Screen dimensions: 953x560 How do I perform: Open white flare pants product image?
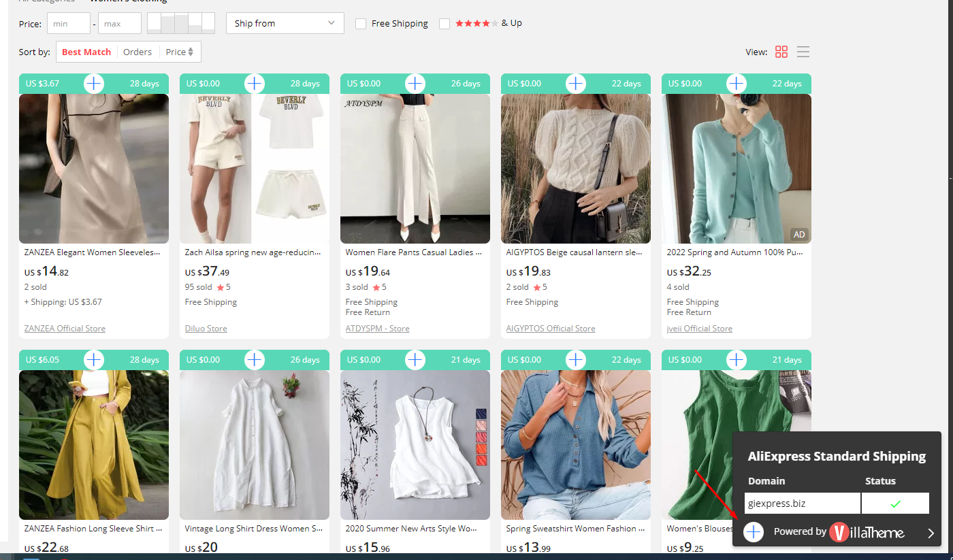415,169
